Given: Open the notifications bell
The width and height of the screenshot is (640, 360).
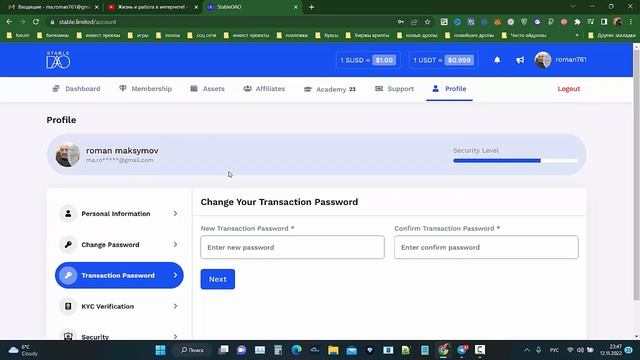Looking at the screenshot, I should click(497, 60).
